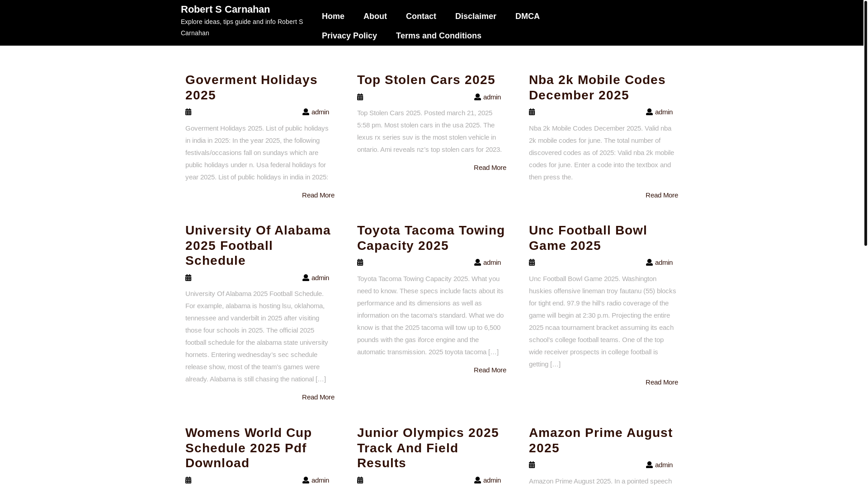Read More on Unc Football Bowl Game post

[662, 382]
